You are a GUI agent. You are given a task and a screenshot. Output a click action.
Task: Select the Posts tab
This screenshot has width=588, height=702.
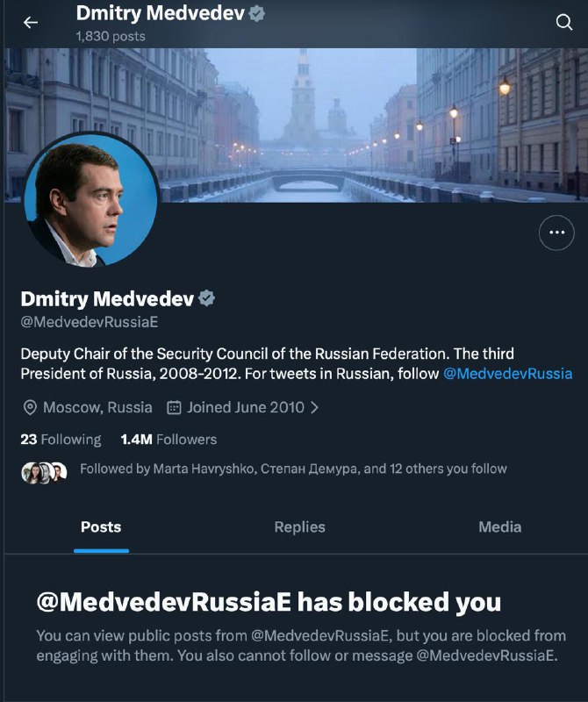(101, 527)
